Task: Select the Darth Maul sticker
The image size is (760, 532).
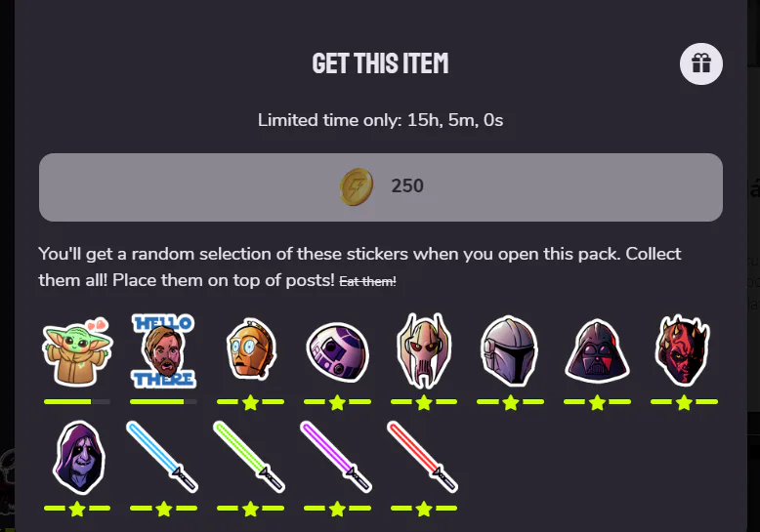Action: click(x=683, y=350)
